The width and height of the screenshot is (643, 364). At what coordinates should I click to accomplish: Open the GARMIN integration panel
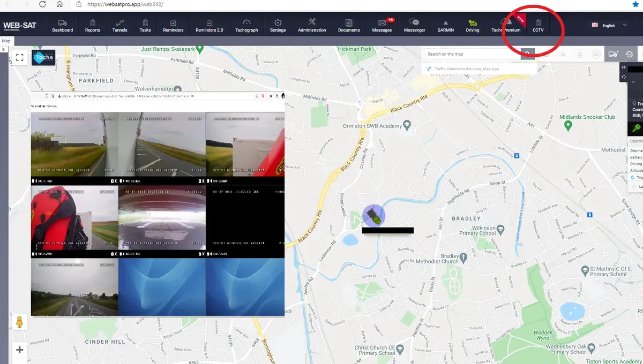click(x=445, y=25)
